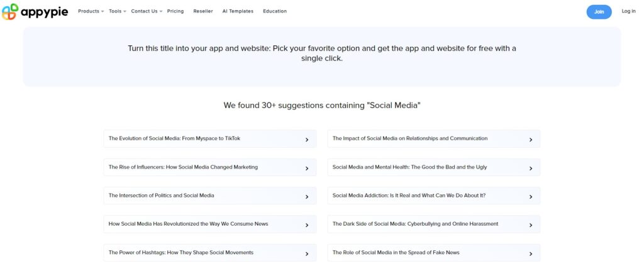Click arrow beside Dark Side of Social Media
The width and height of the screenshot is (644, 271).
point(530,224)
